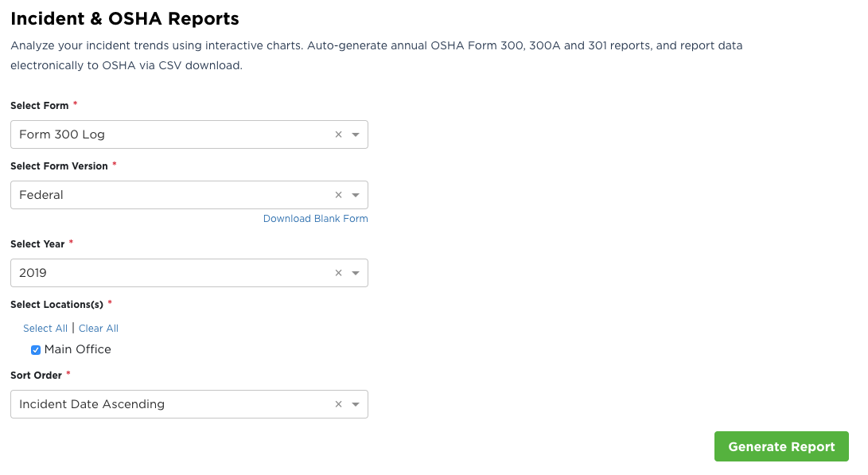Expand the Select Form Version dropdown arrow
This screenshot has width=868, height=475.
pyautogui.click(x=356, y=195)
